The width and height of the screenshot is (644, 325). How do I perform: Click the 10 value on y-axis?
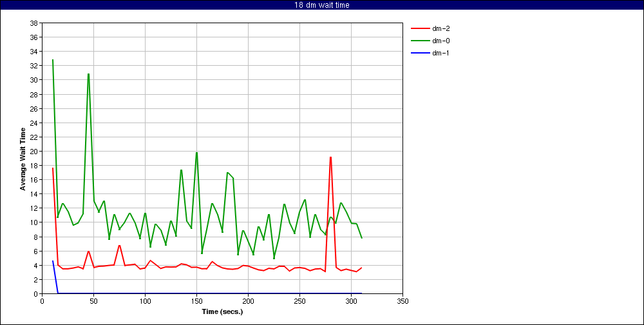[x=33, y=222]
